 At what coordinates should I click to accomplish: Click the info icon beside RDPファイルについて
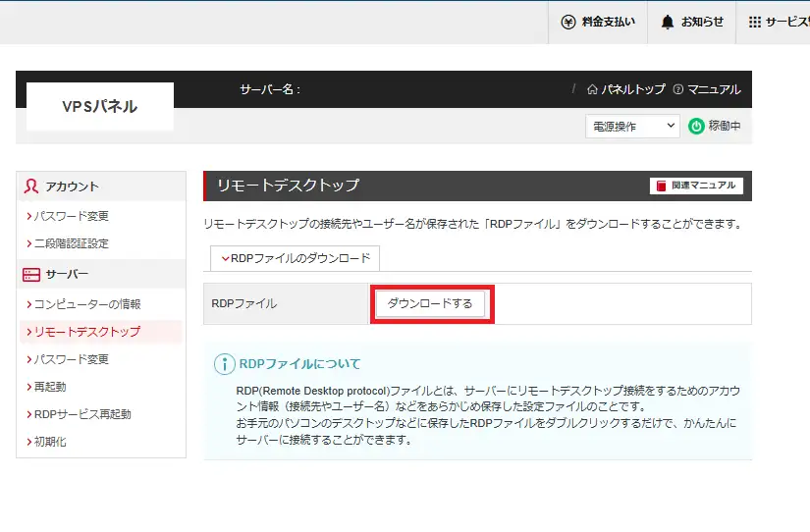coord(224,364)
